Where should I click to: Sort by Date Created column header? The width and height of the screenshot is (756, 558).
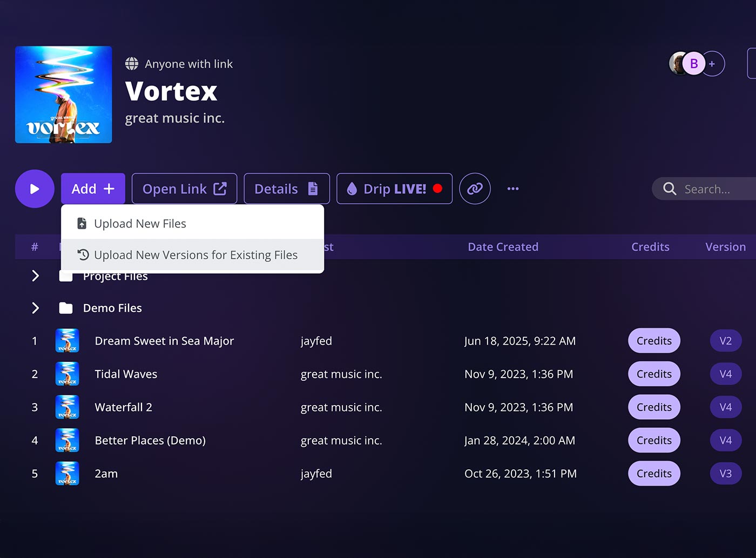[503, 247]
